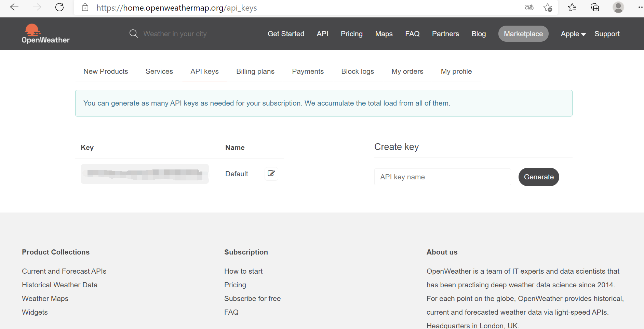The width and height of the screenshot is (644, 329).
Task: Switch to the Services tab
Action: (159, 71)
